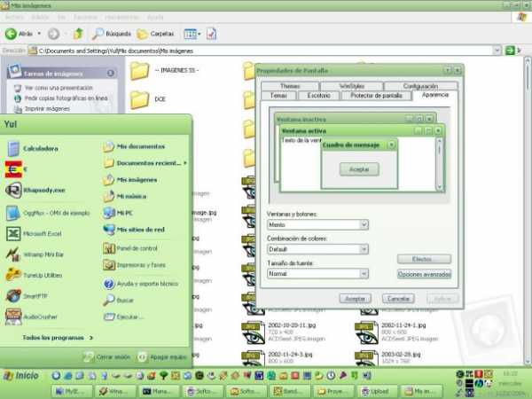Viewport: 532px width, 399px height.
Task: Switch to Themes tab in dialog
Action: coord(290,86)
